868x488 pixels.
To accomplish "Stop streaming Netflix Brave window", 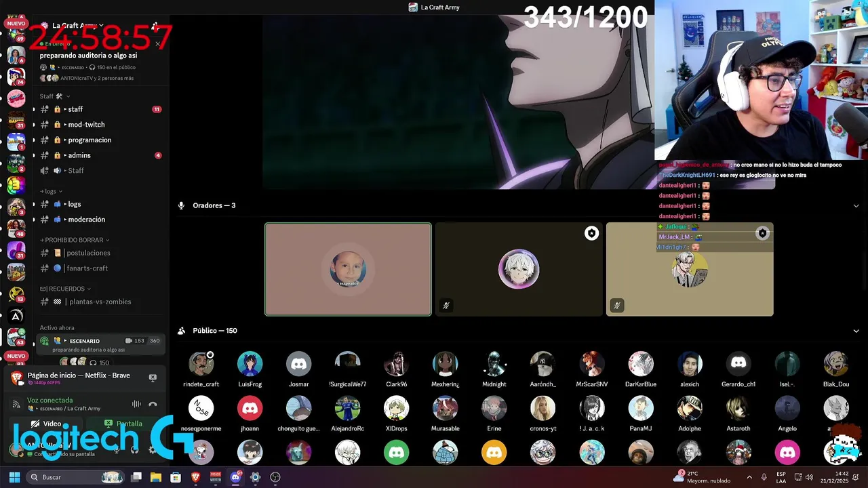I will (153, 378).
